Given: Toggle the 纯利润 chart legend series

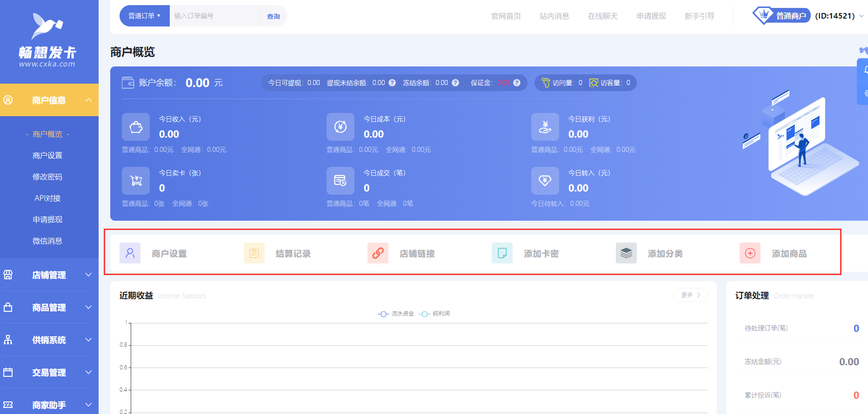Looking at the screenshot, I should 434,314.
